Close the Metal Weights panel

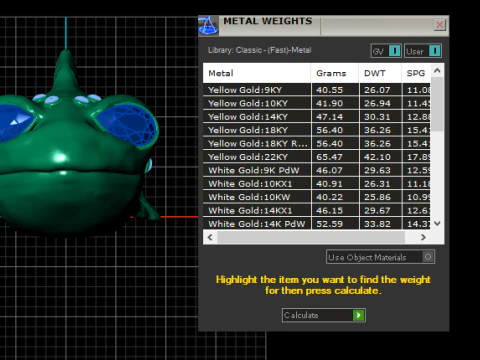440,25
